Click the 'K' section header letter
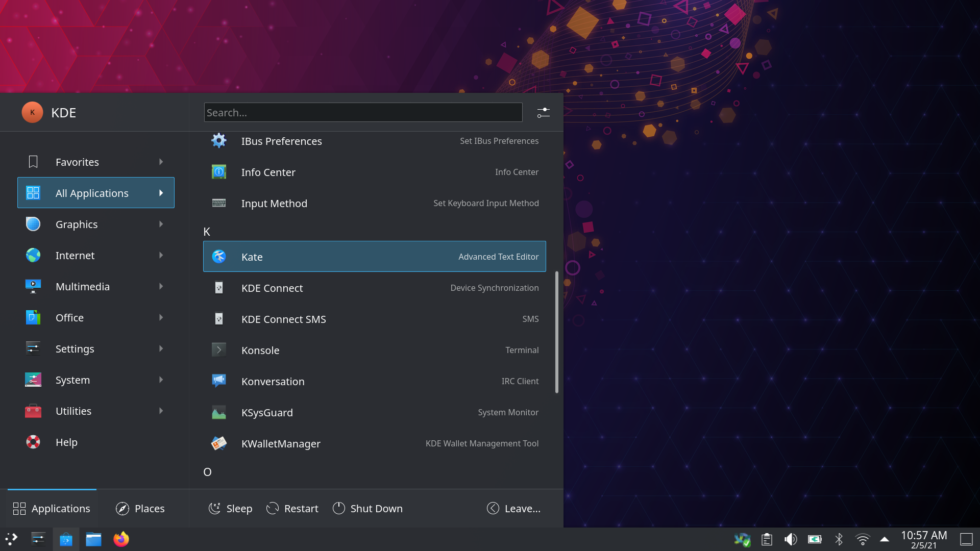The image size is (980, 551). pos(207,232)
